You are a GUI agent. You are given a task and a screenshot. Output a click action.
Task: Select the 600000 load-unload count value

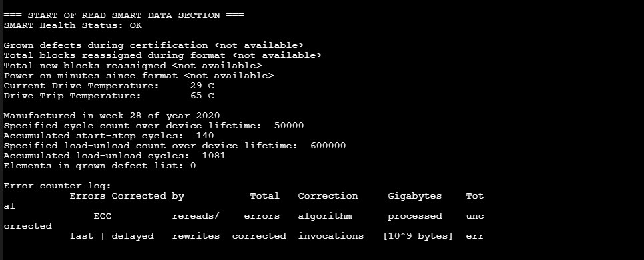328,146
